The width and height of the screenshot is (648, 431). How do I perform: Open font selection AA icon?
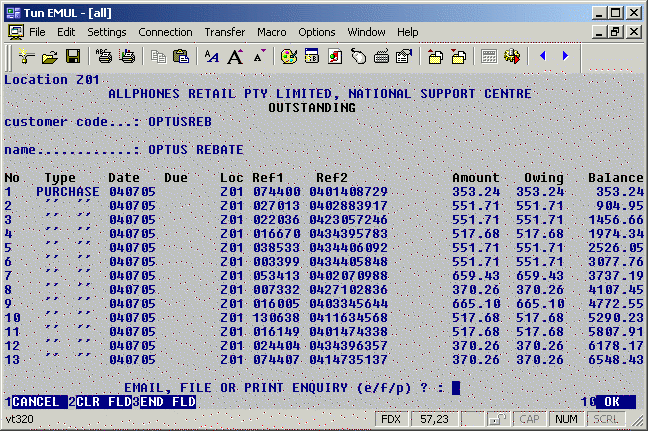point(212,57)
